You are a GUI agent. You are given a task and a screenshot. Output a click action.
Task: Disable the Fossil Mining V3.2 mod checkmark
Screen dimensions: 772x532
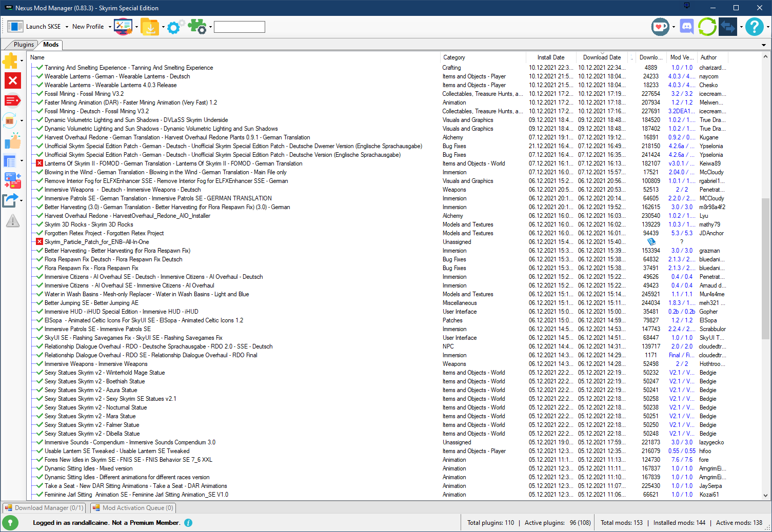tap(39, 94)
